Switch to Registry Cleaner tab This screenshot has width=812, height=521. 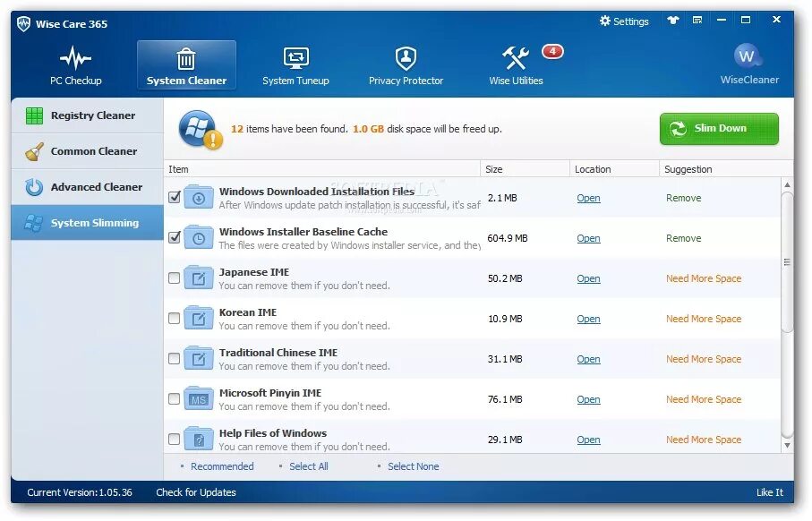[88, 115]
